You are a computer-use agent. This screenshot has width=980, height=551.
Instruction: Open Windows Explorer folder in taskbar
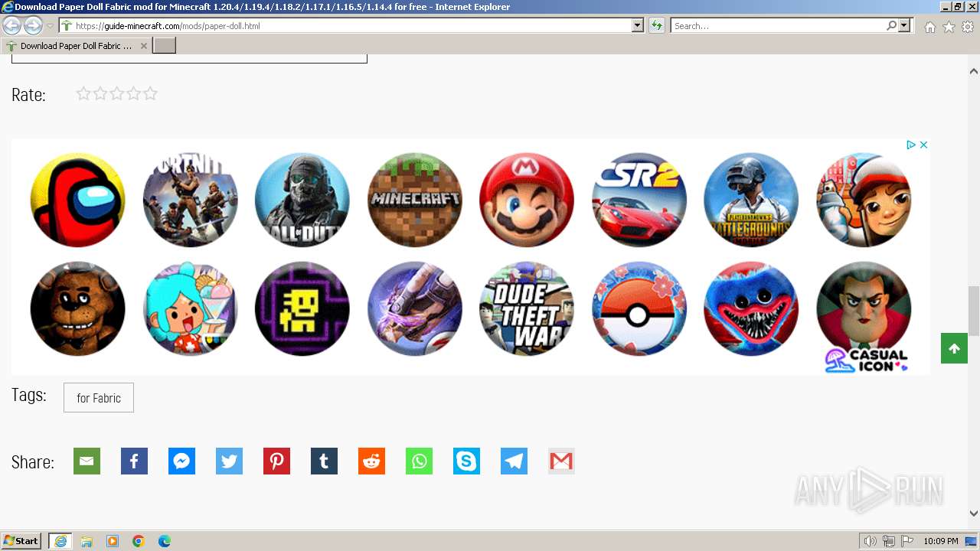(87, 541)
